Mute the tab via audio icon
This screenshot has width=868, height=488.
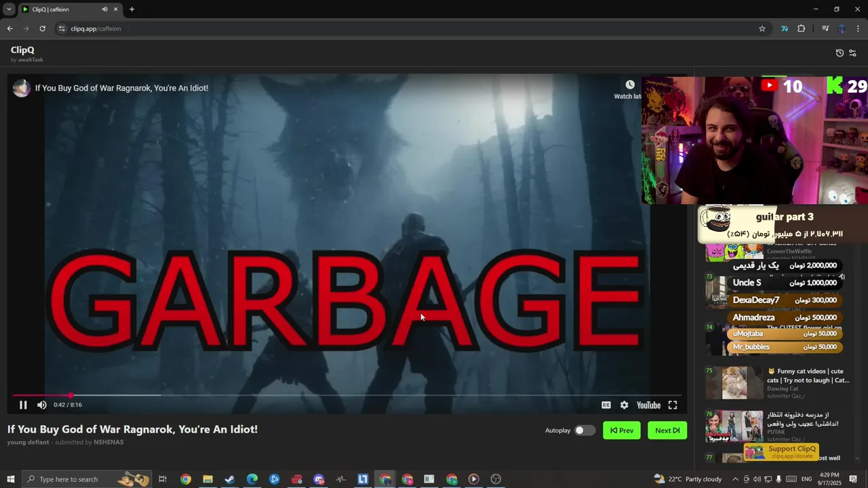(104, 9)
